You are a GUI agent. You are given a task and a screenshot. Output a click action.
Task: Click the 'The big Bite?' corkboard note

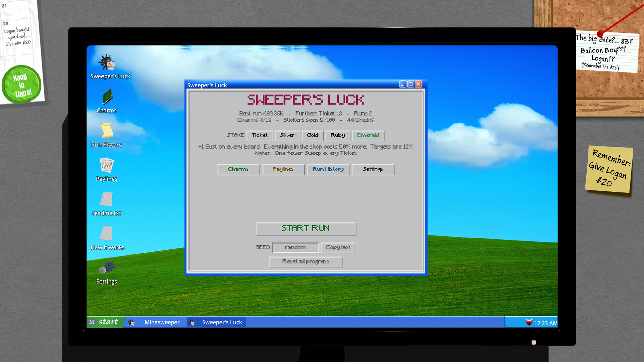click(x=607, y=52)
